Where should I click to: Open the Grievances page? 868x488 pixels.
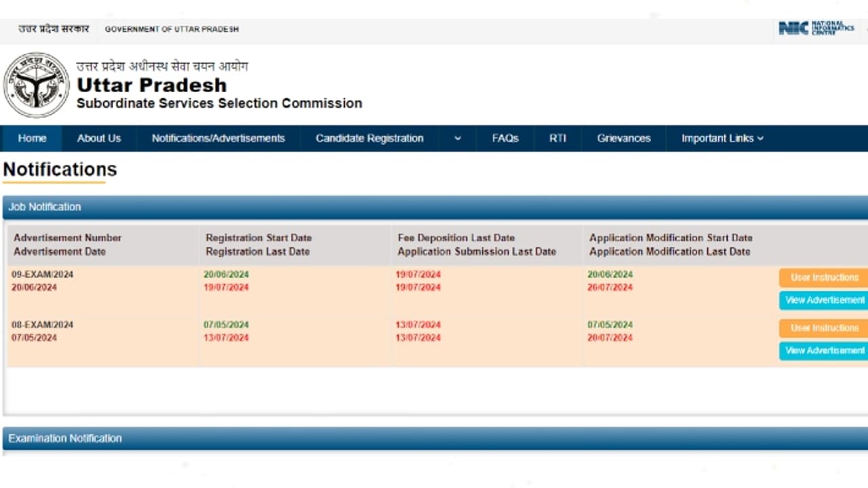point(624,138)
